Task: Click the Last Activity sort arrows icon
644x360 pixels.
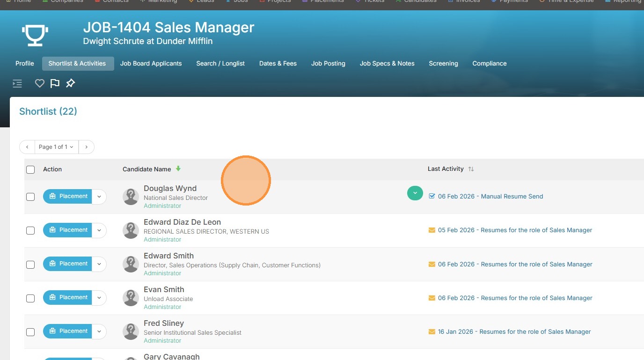Action: click(x=471, y=169)
